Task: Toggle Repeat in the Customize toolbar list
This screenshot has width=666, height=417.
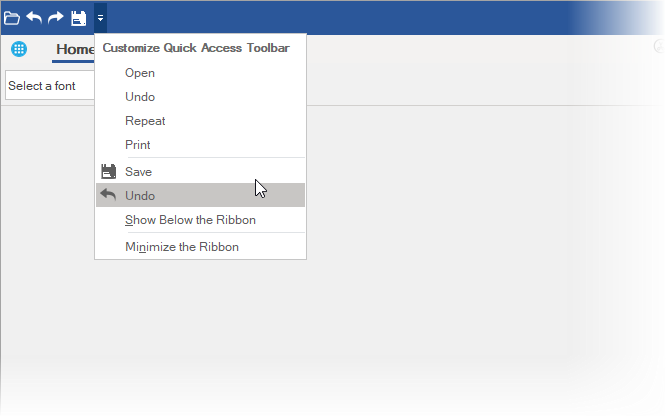Action: pos(145,121)
